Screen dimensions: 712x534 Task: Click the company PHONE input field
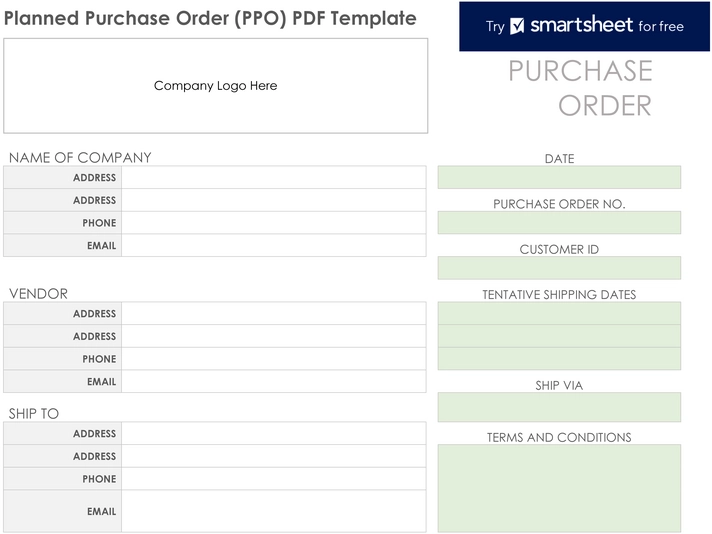tap(274, 222)
